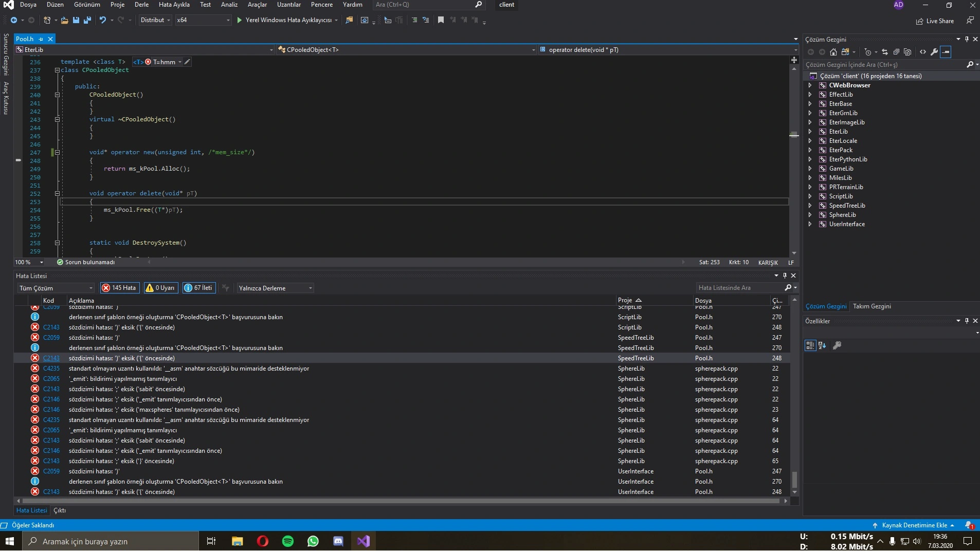Toggle Show All Files in Çözüm Gezgini
The height and width of the screenshot is (551, 980).
click(908, 52)
